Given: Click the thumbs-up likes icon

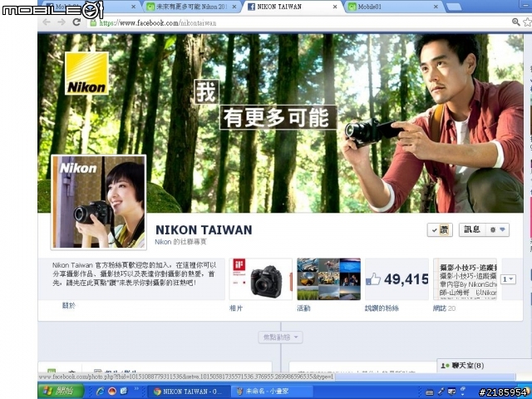Looking at the screenshot, I should [x=373, y=279].
